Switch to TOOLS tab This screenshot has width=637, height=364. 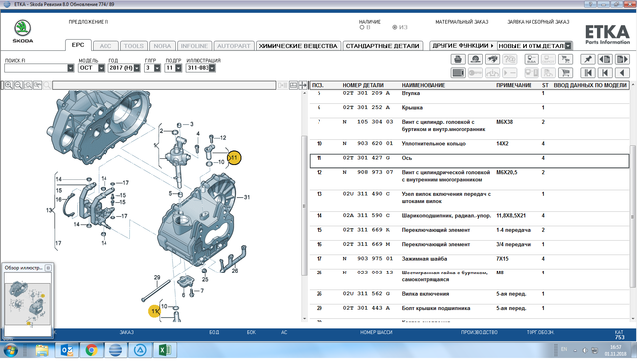coord(134,46)
